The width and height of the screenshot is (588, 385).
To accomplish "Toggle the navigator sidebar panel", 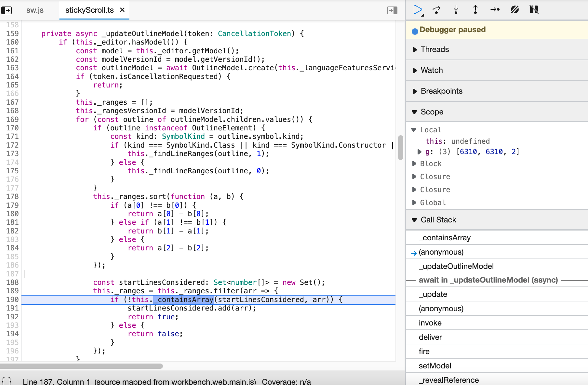I will [7, 10].
